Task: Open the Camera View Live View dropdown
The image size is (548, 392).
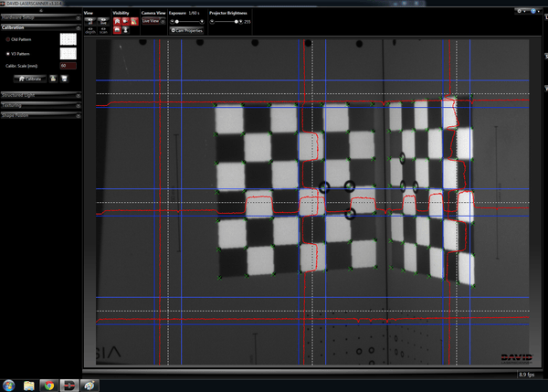Action: (x=152, y=21)
